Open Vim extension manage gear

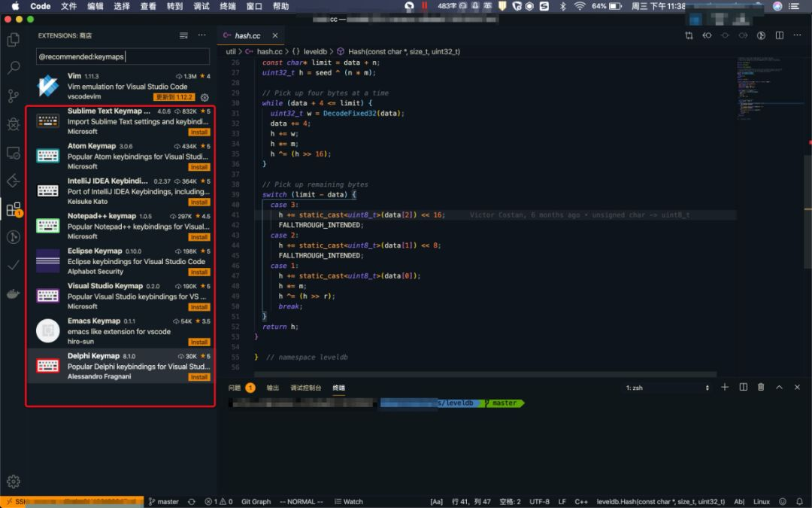click(x=205, y=97)
